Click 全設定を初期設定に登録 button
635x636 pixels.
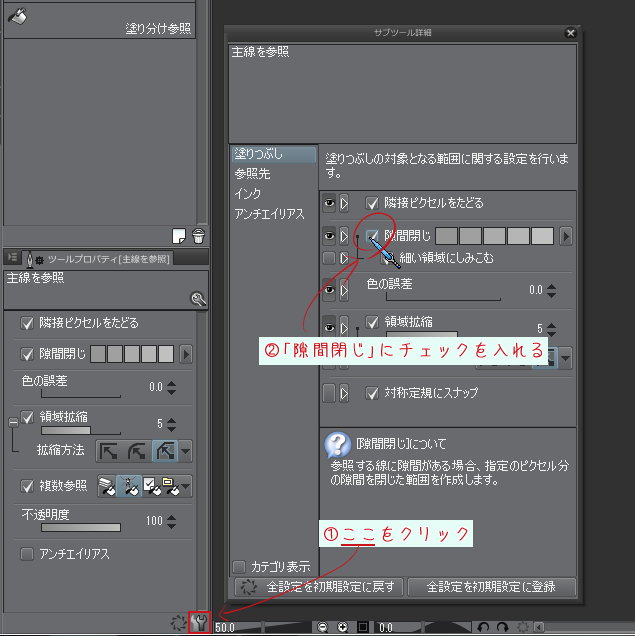487,587
